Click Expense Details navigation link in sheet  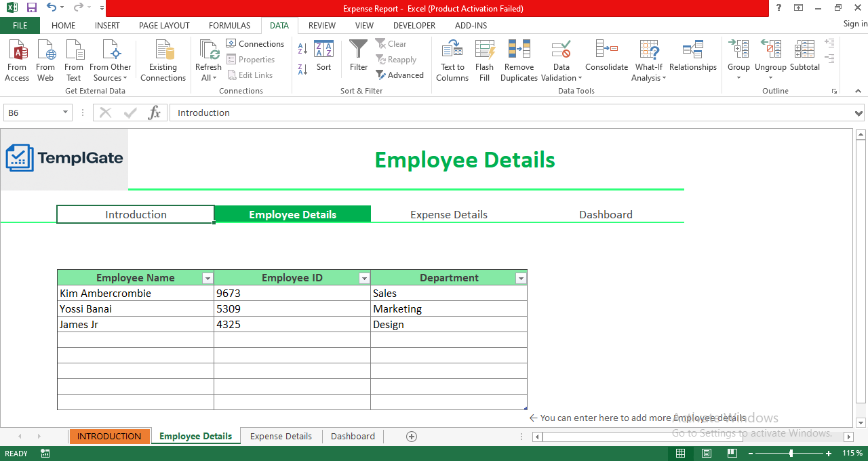[449, 214]
